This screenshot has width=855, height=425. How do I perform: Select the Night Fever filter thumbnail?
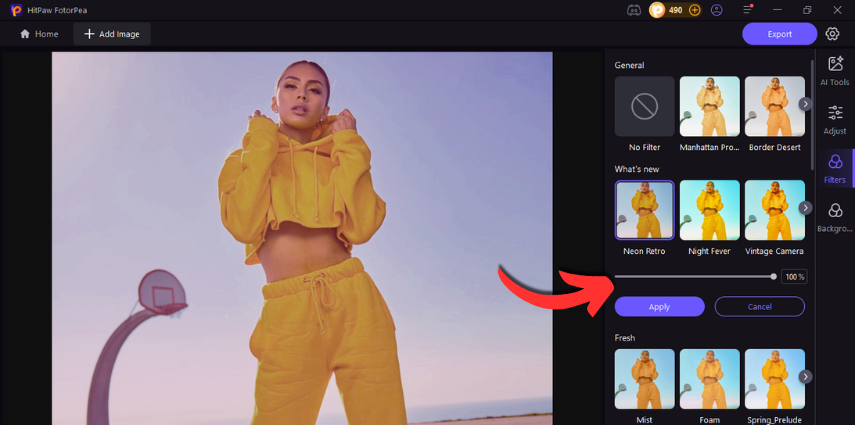[x=709, y=210]
